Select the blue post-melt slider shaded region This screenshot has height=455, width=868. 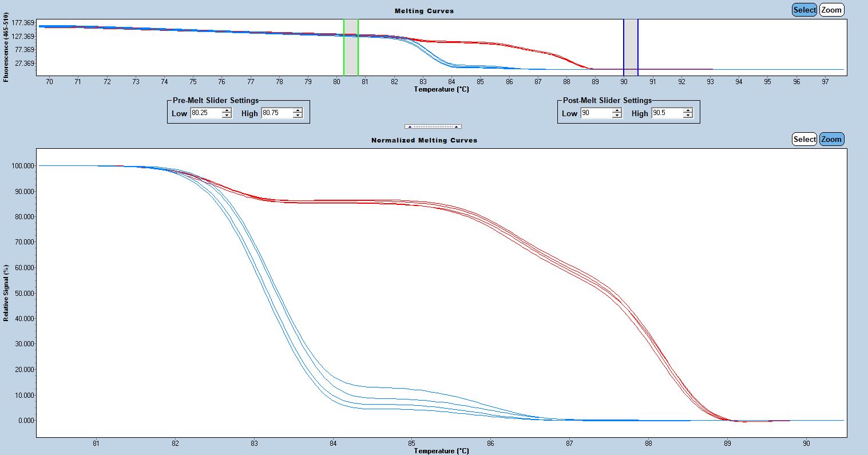pyautogui.click(x=631, y=47)
